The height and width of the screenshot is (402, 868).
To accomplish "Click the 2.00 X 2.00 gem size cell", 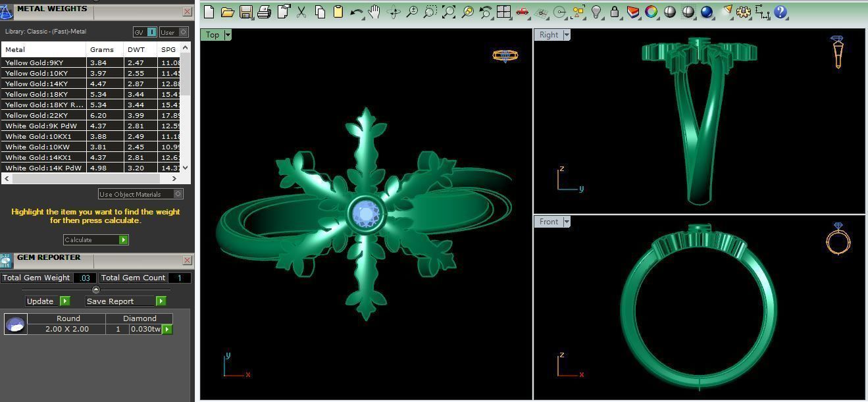I will (x=67, y=329).
